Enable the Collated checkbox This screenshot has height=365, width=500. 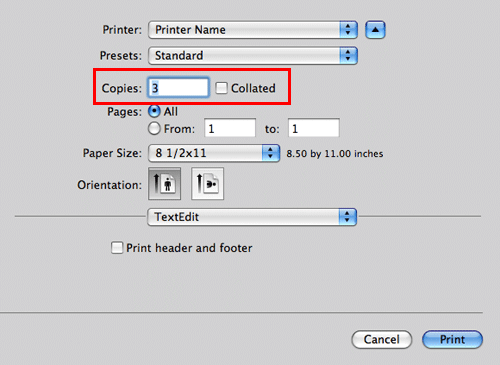pyautogui.click(x=221, y=88)
